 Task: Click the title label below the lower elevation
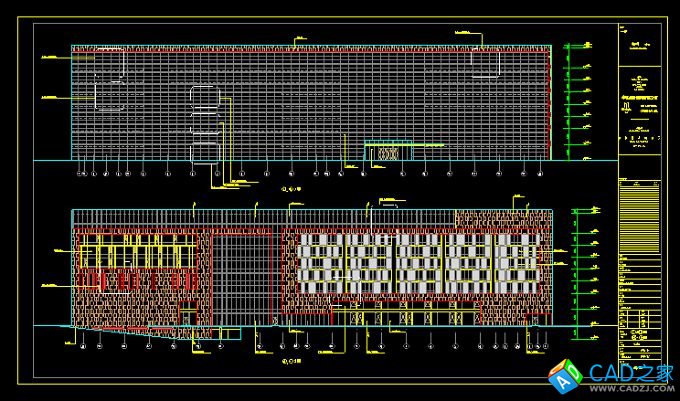292,356
